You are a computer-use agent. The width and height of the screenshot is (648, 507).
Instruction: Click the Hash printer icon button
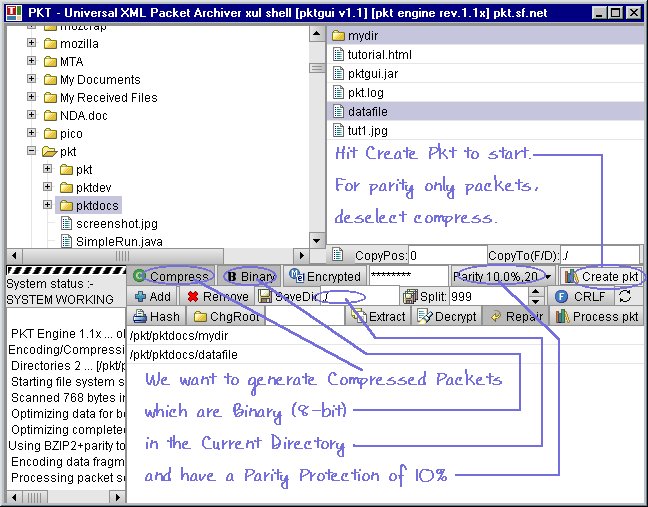click(x=141, y=316)
